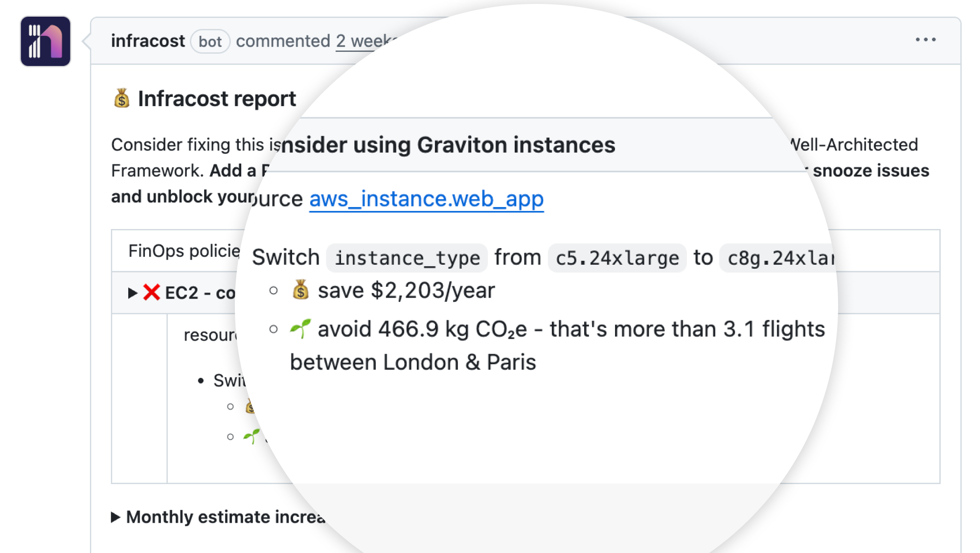This screenshot has height=553, width=980.
Task: Expand the EC2 FinOps policy row
Action: 133,292
